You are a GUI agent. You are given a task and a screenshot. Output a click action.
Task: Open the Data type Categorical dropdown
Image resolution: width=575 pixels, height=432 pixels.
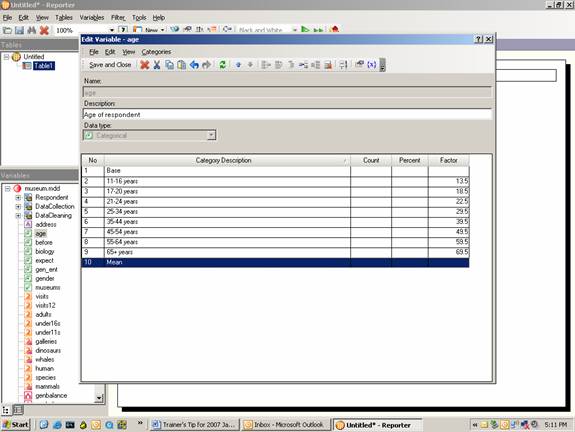211,135
